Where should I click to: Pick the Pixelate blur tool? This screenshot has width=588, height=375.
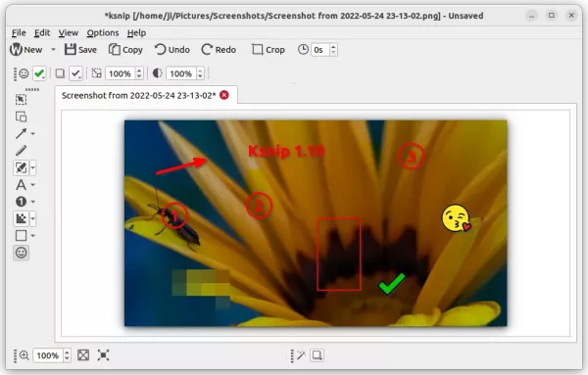(21, 218)
